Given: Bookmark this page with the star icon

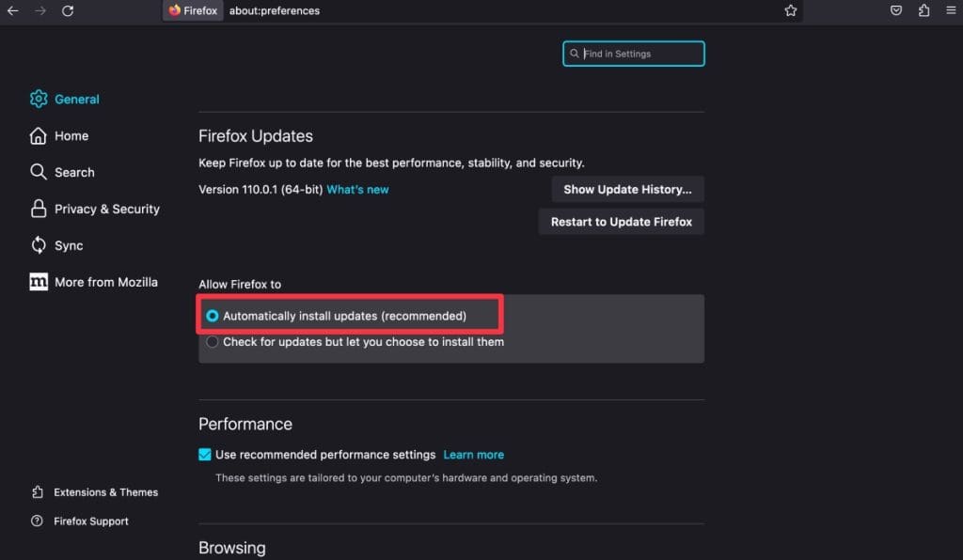Looking at the screenshot, I should pos(791,11).
